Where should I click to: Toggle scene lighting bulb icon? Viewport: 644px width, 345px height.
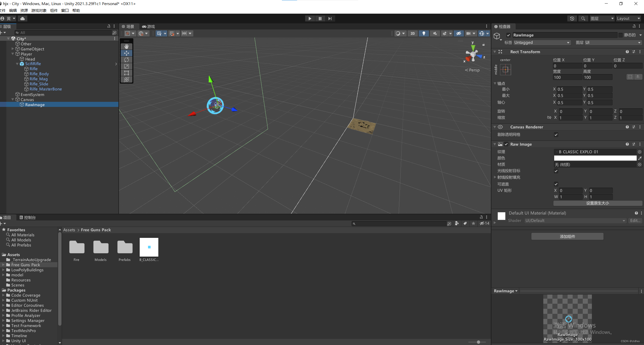pos(424,33)
